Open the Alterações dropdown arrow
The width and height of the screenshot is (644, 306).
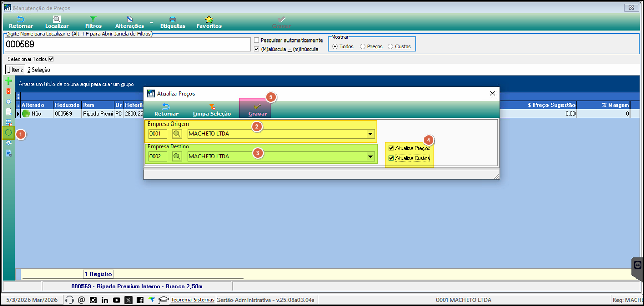(152, 23)
